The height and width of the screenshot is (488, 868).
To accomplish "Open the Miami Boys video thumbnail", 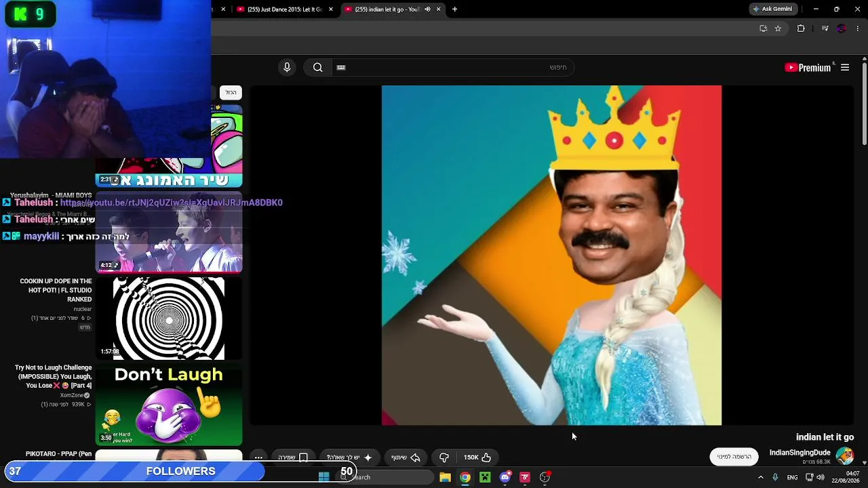I will (169, 232).
